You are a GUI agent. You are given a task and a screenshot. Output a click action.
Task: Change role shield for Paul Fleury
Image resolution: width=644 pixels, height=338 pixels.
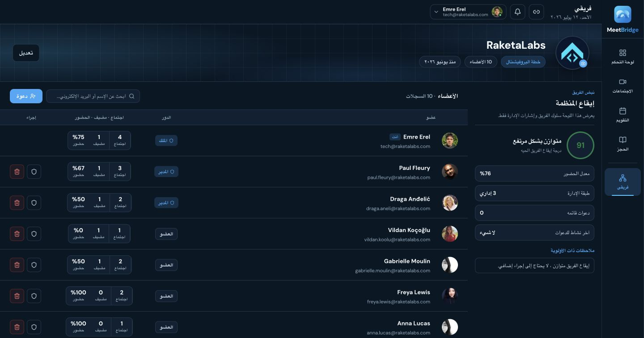tap(34, 172)
